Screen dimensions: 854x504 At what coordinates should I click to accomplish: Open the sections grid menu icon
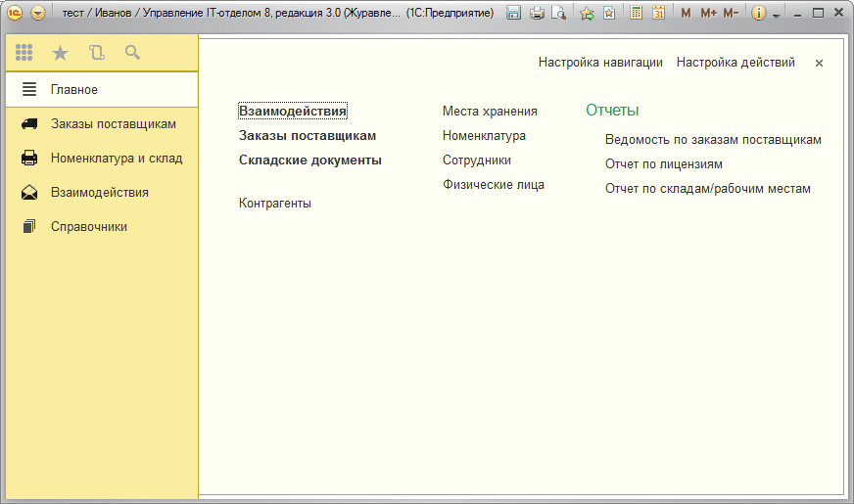pos(24,52)
